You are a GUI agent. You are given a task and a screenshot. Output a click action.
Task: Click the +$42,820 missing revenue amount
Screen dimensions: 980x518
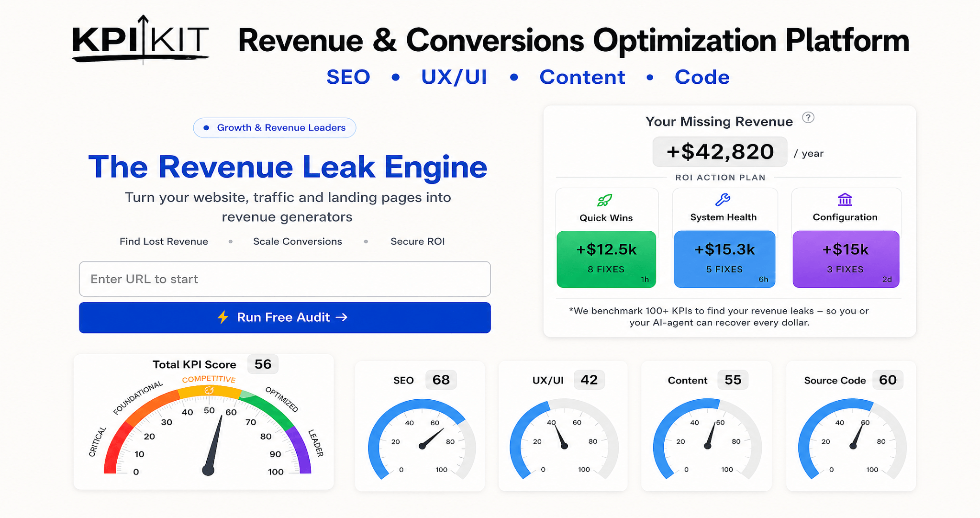[x=720, y=152]
